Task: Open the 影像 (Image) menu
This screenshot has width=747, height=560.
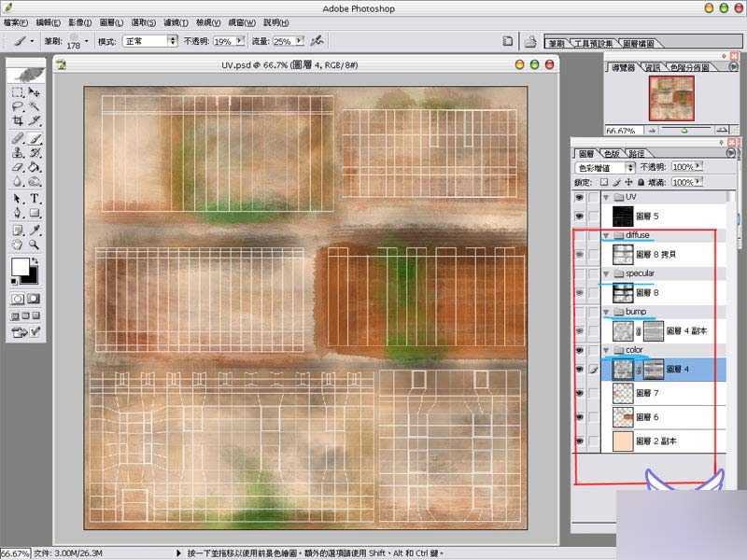Action: [x=80, y=22]
